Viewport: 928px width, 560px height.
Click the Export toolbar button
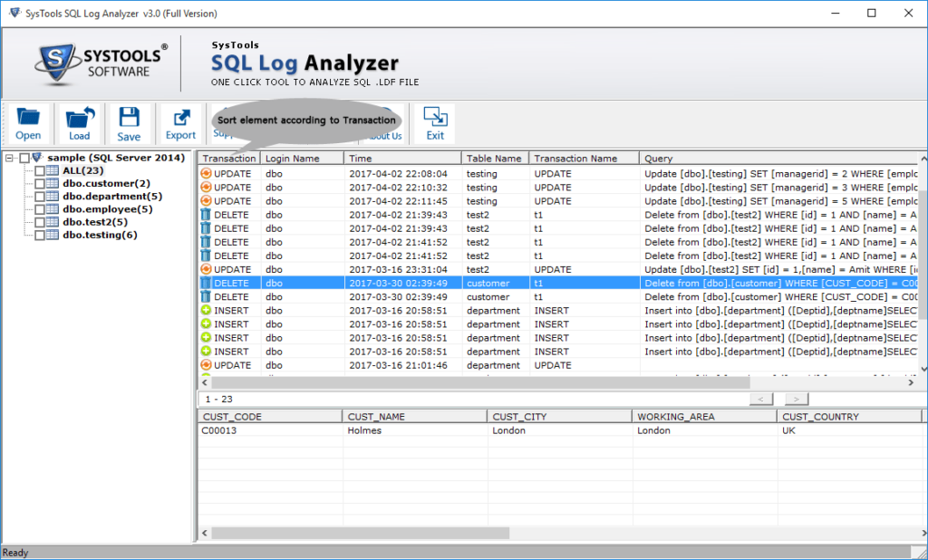[180, 124]
